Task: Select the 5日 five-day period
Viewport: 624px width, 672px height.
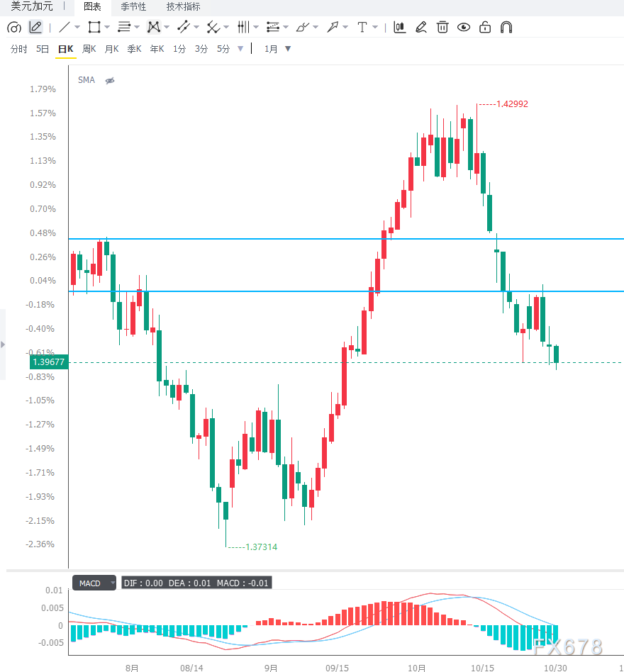Action: [x=43, y=50]
